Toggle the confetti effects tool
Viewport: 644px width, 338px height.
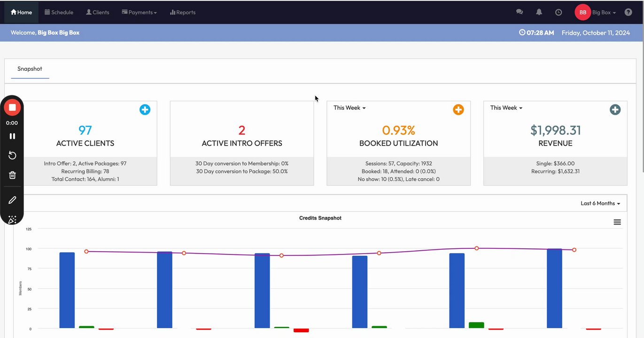pos(12,219)
